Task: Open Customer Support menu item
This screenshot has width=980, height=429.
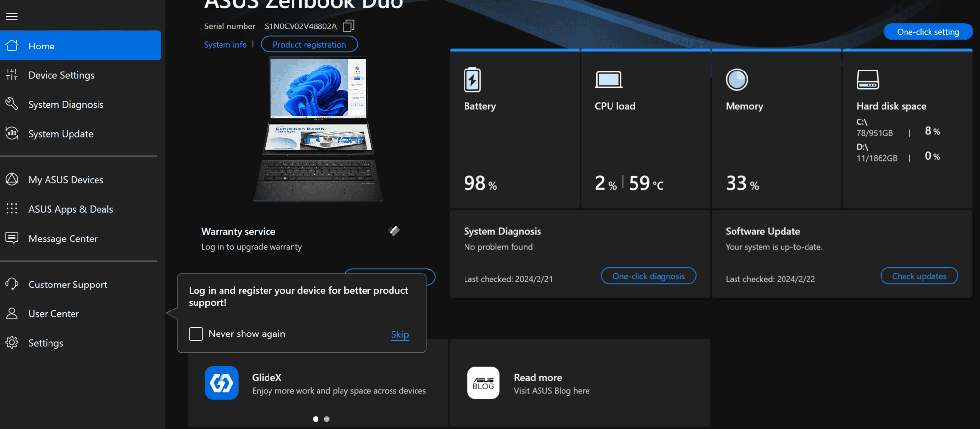Action: (x=68, y=285)
